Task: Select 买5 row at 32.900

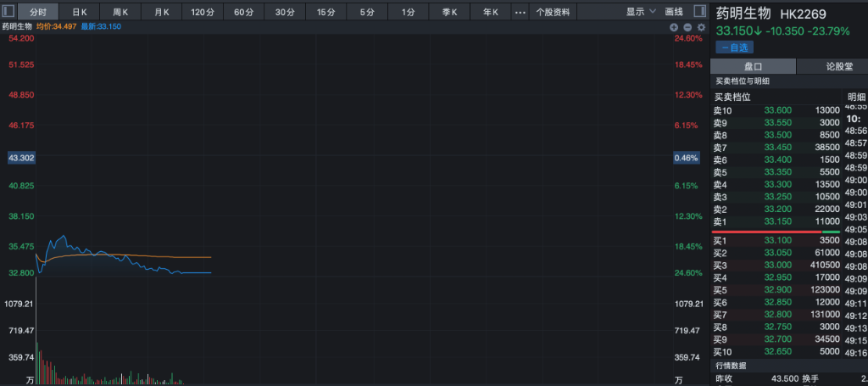Action: point(776,290)
